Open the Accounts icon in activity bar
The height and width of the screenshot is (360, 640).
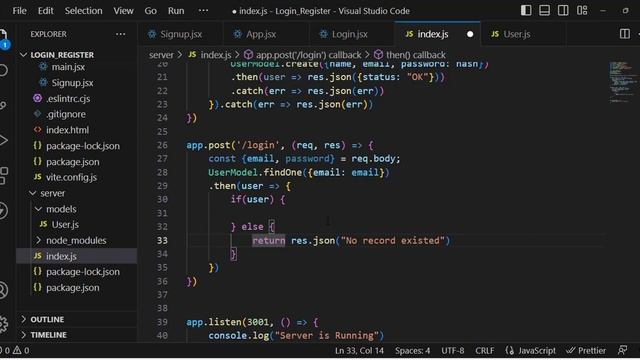click(x=3, y=290)
